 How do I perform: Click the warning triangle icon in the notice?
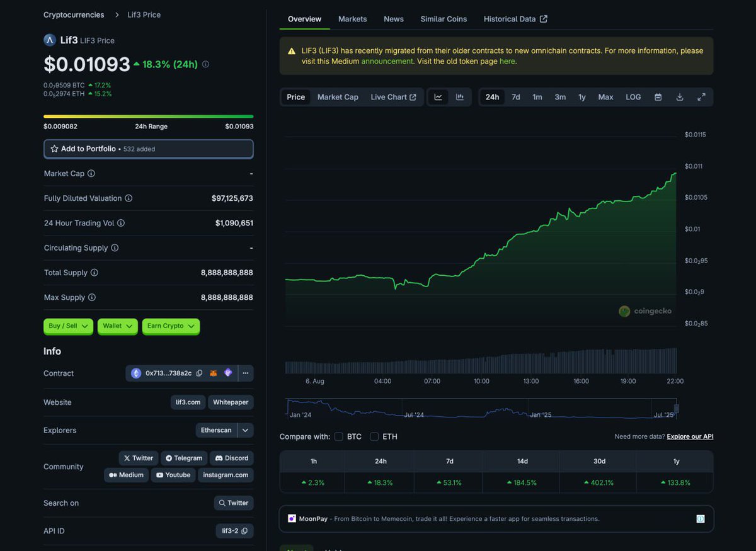pyautogui.click(x=291, y=51)
